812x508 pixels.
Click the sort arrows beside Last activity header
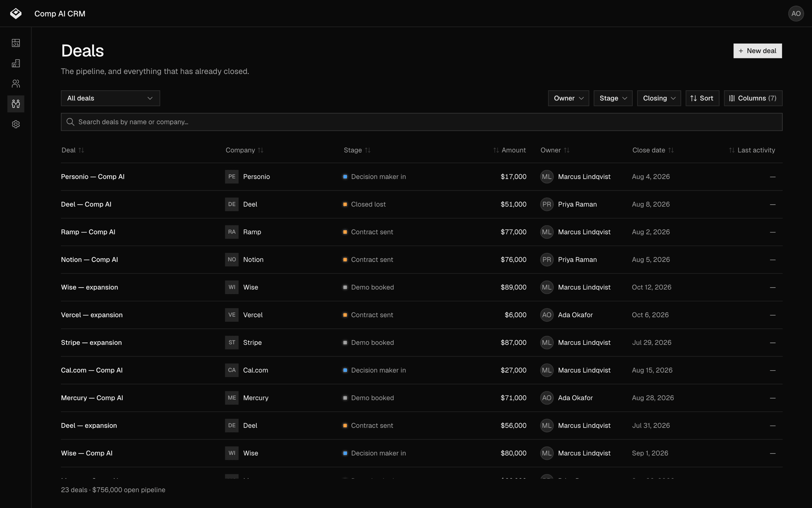(732, 150)
